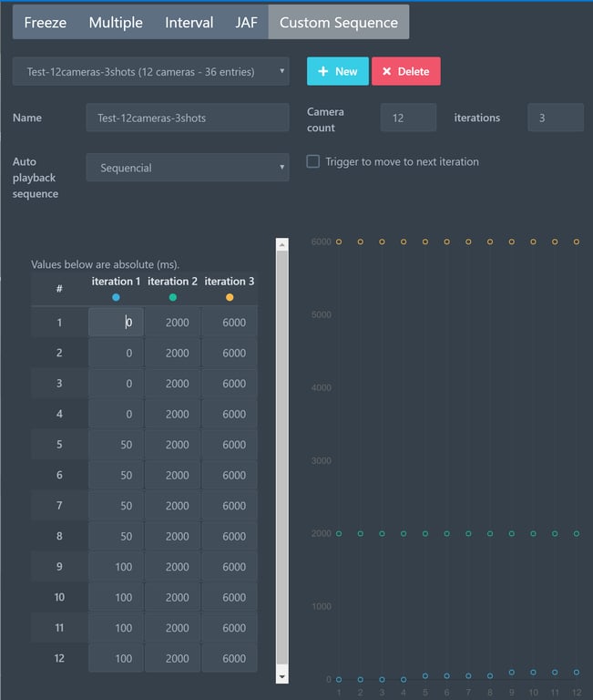Click camera 5 blue marker at 50
593x700 pixels.
click(425, 676)
